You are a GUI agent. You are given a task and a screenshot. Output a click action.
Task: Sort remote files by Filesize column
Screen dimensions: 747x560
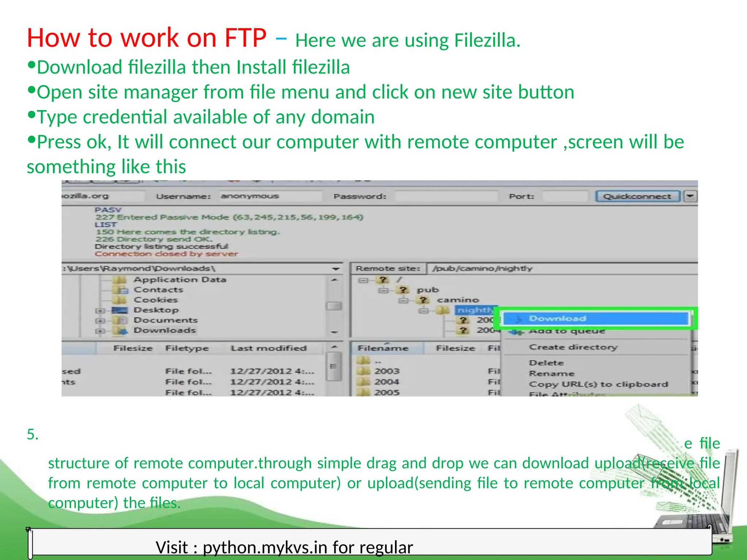[x=456, y=349]
